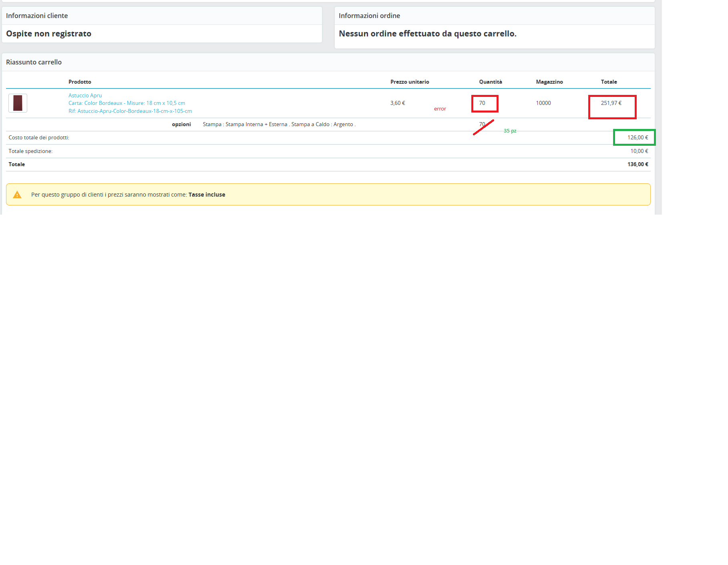Select the Totale column header
Image resolution: width=728 pixels, height=565 pixels.
click(x=609, y=82)
